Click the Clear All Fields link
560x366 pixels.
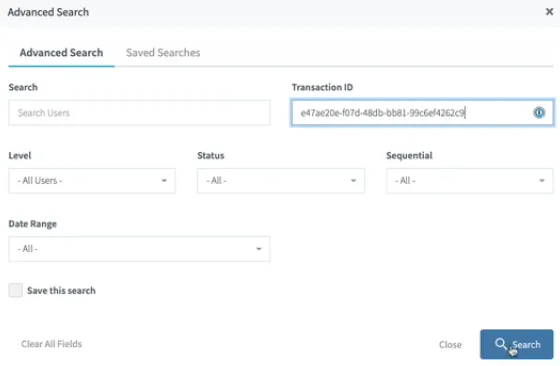tap(51, 344)
